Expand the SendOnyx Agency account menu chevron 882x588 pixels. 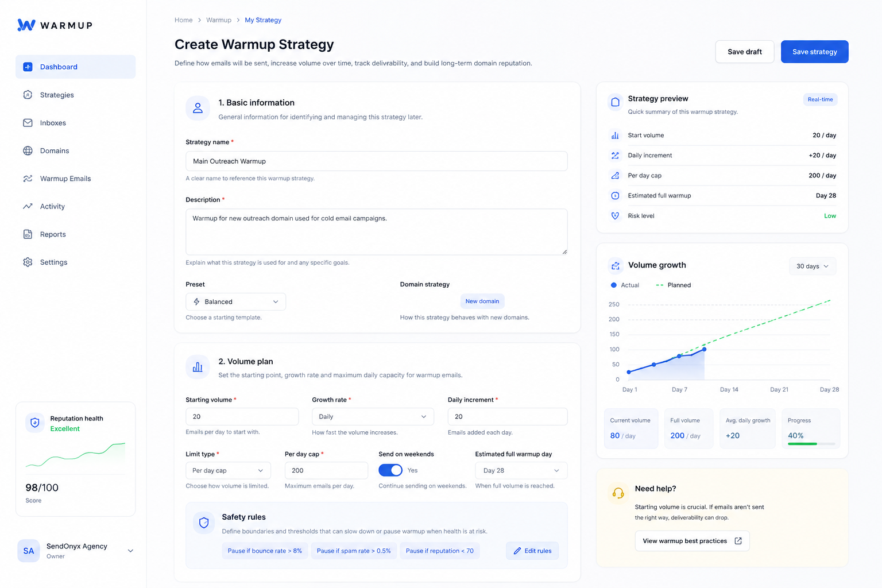(130, 551)
